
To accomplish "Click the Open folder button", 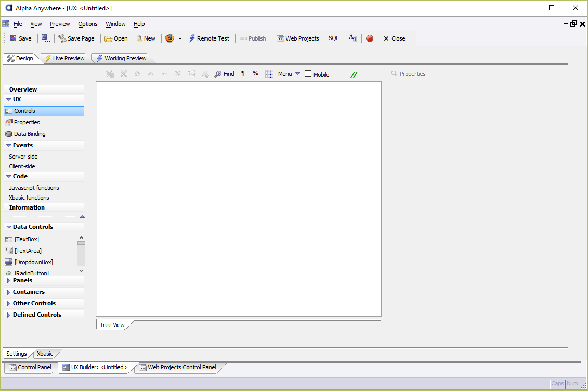I will pyautogui.click(x=116, y=38).
